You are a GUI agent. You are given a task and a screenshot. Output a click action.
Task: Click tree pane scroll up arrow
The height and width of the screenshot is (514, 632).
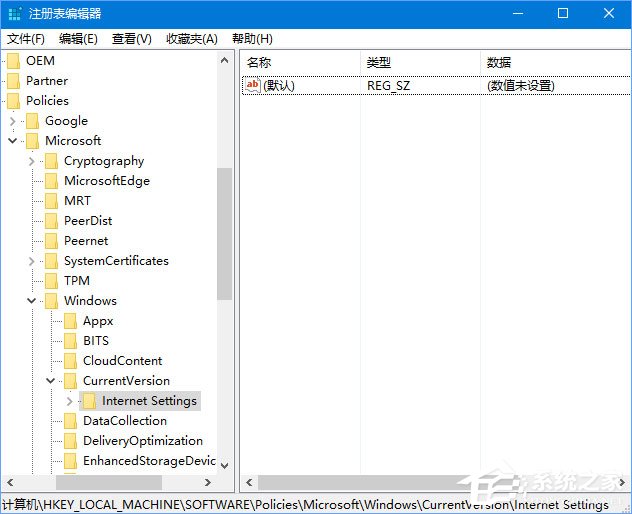coord(225,61)
